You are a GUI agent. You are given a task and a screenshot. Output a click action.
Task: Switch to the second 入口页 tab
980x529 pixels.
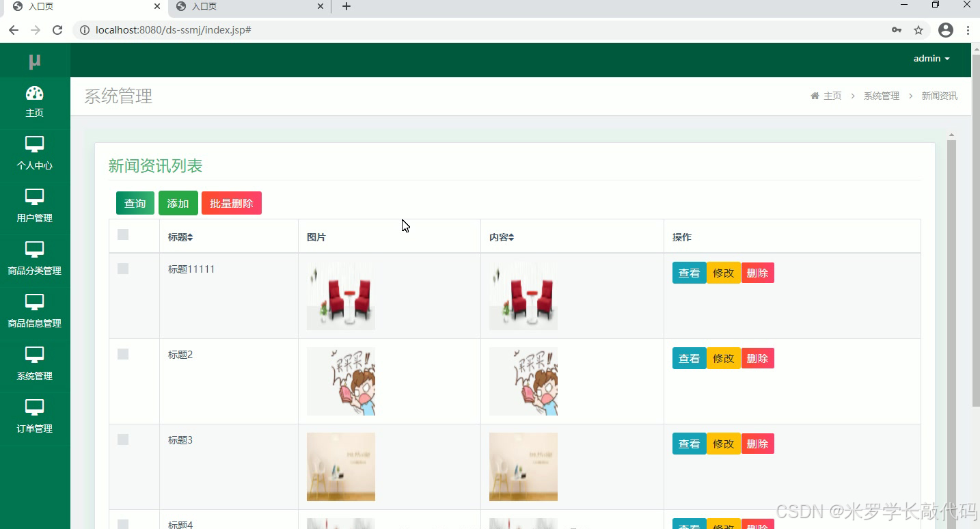pos(248,7)
